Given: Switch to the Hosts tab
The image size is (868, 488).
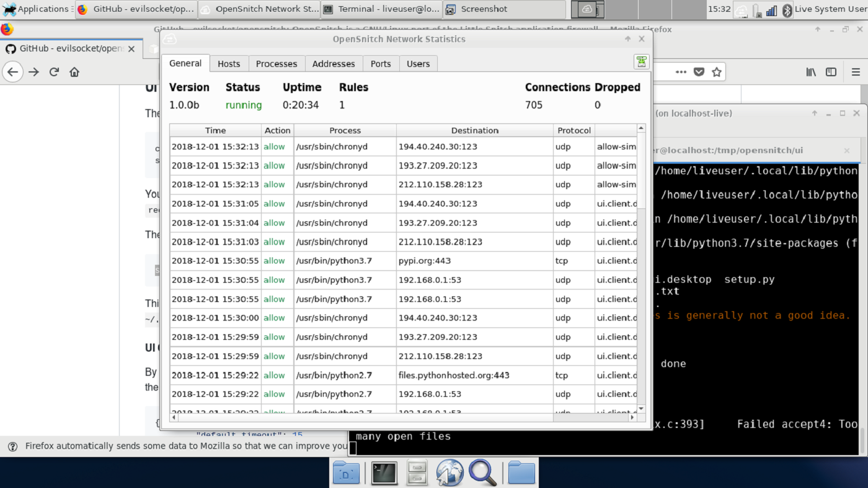Looking at the screenshot, I should (229, 64).
